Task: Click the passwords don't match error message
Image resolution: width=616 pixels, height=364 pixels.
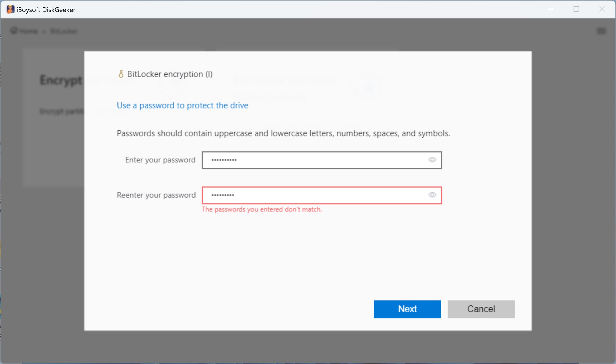Action: pos(262,209)
